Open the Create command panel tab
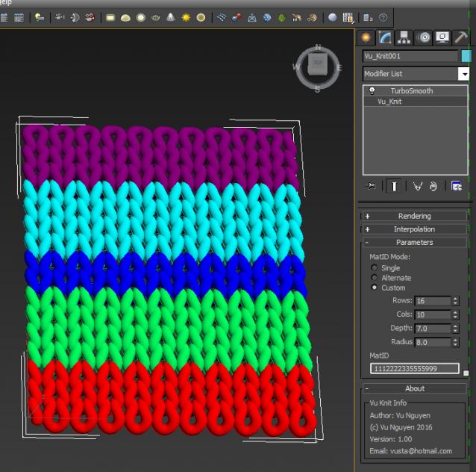 (366, 37)
